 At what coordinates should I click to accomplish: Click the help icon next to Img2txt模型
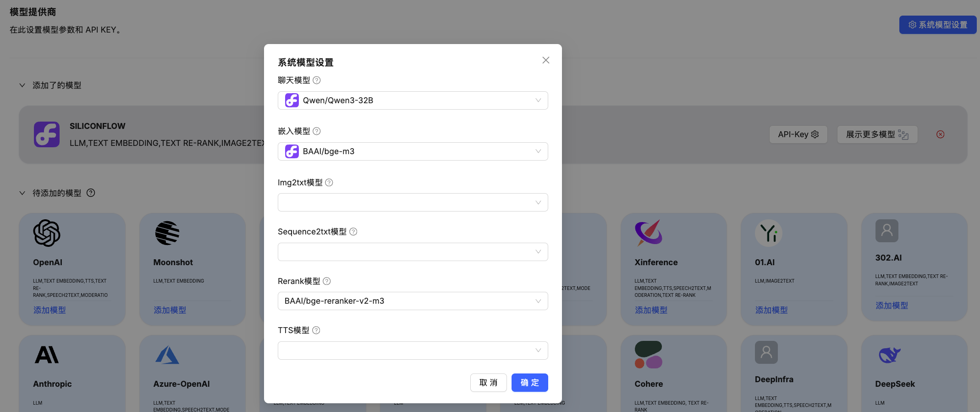[329, 183]
